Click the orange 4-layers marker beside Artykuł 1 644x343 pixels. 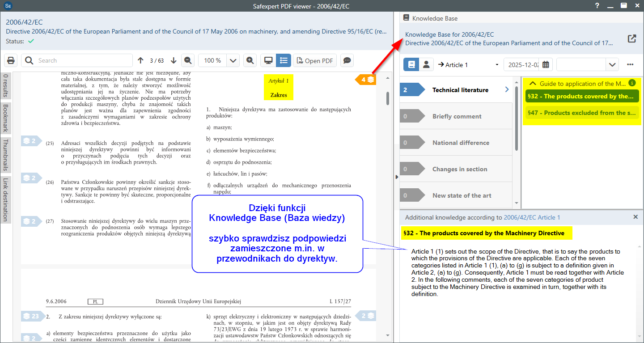[x=366, y=80]
